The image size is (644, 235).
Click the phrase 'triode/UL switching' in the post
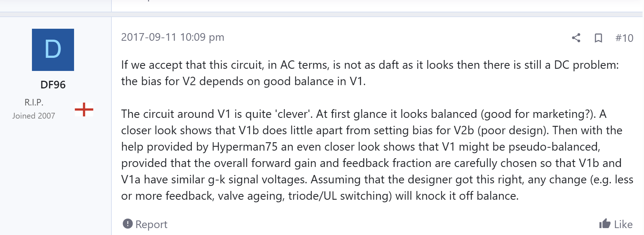pyautogui.click(x=340, y=196)
